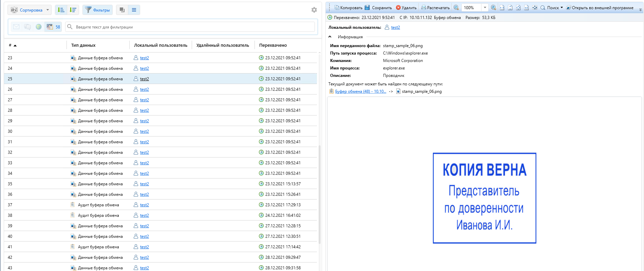Screen dimensions: 644x271
Task: Select row 23 in the list
Action: (x=160, y=58)
